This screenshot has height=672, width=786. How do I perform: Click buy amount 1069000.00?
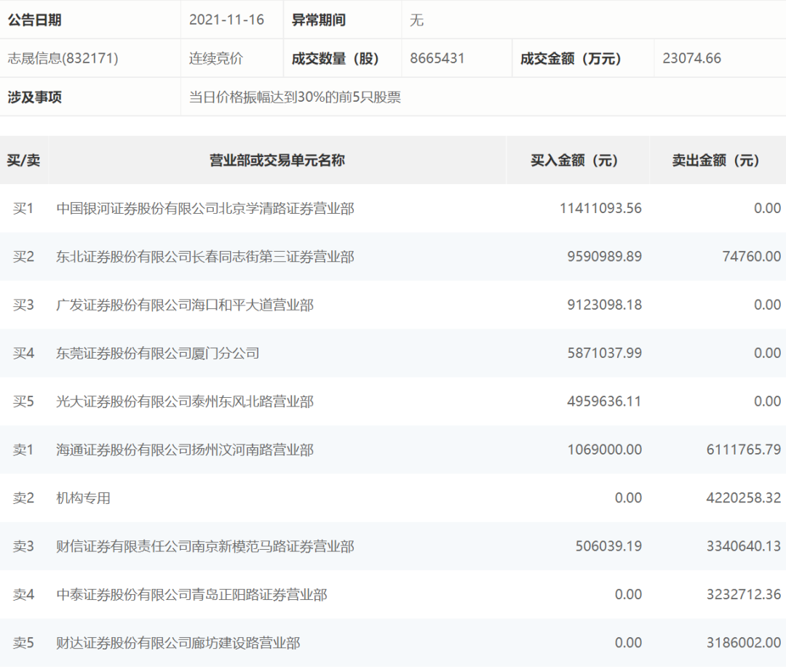(605, 449)
